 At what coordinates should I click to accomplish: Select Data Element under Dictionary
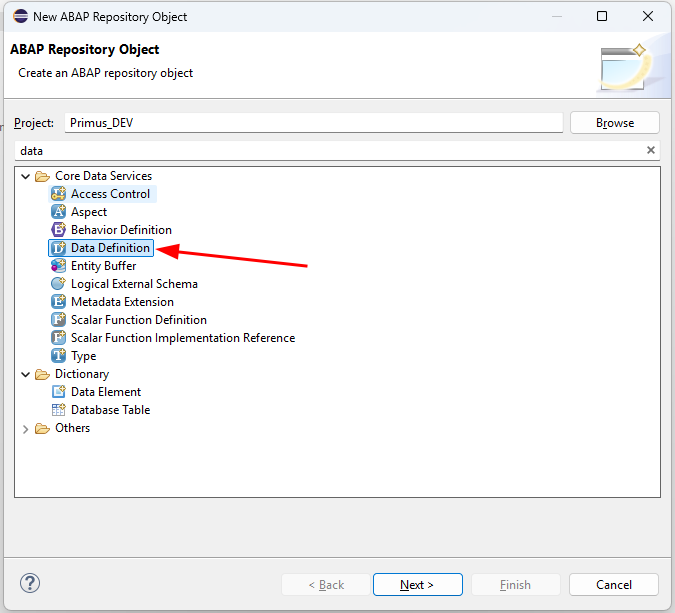[106, 392]
